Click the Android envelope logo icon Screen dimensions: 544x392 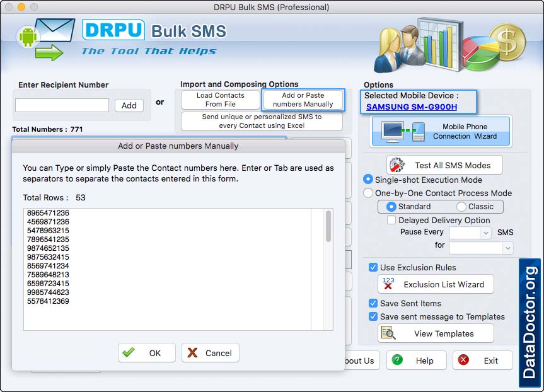point(45,39)
